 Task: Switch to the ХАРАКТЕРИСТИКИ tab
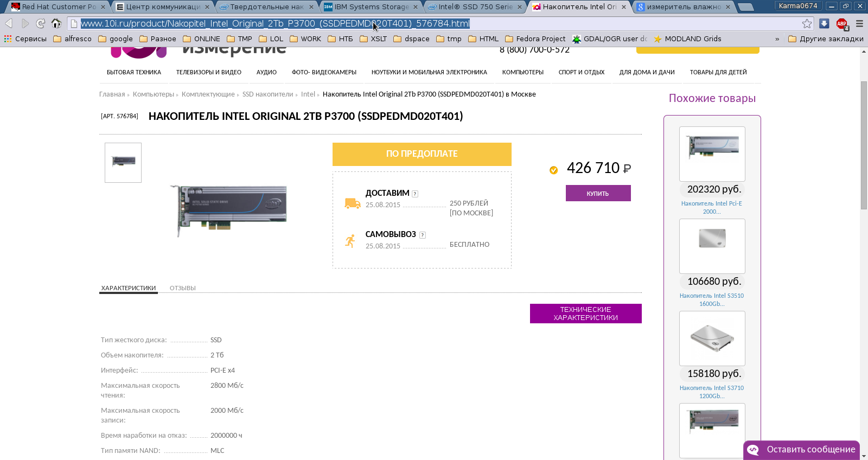(x=129, y=288)
